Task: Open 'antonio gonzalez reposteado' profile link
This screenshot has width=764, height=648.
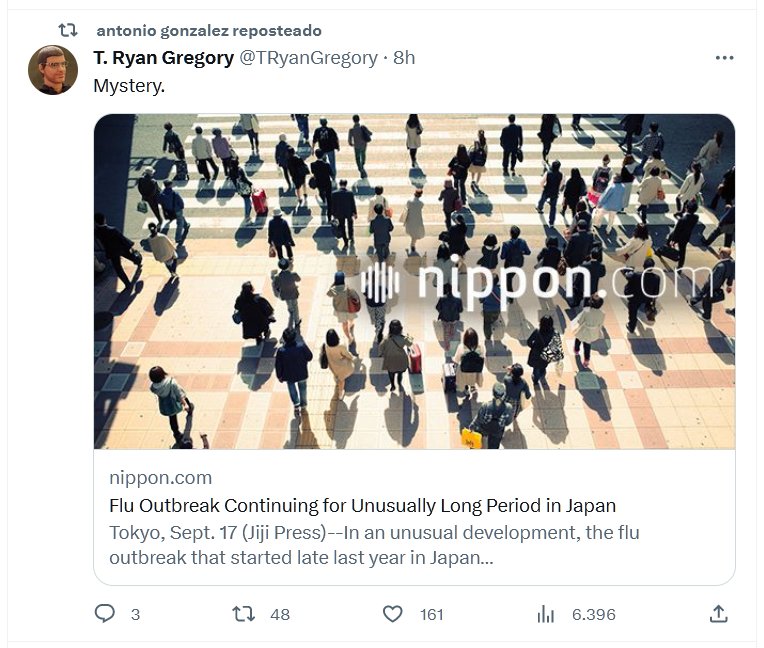Action: (x=208, y=31)
